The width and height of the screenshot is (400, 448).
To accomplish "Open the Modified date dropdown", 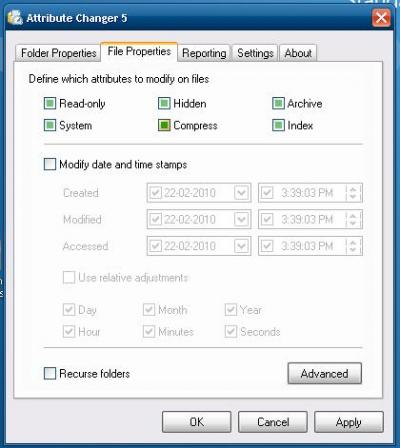I will pos(241,219).
